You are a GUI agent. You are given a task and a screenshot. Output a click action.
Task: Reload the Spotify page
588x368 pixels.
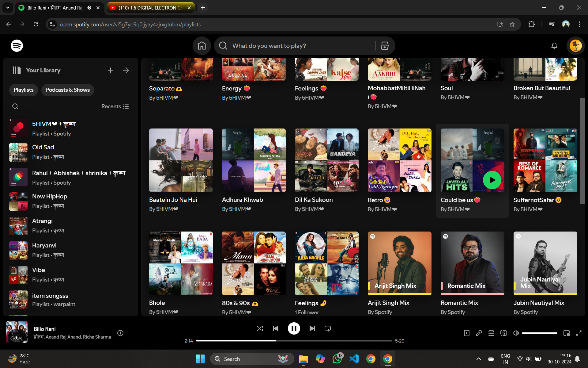tap(36, 24)
